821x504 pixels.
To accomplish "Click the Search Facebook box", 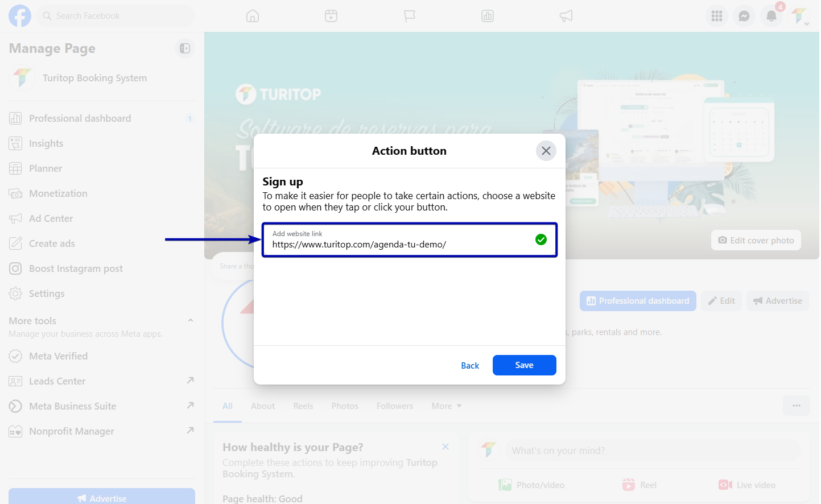I will pos(116,16).
